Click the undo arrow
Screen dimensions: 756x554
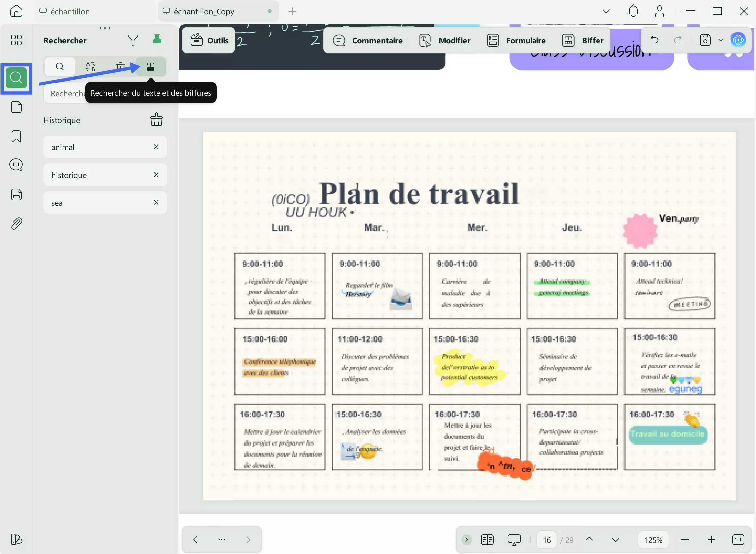click(x=654, y=40)
